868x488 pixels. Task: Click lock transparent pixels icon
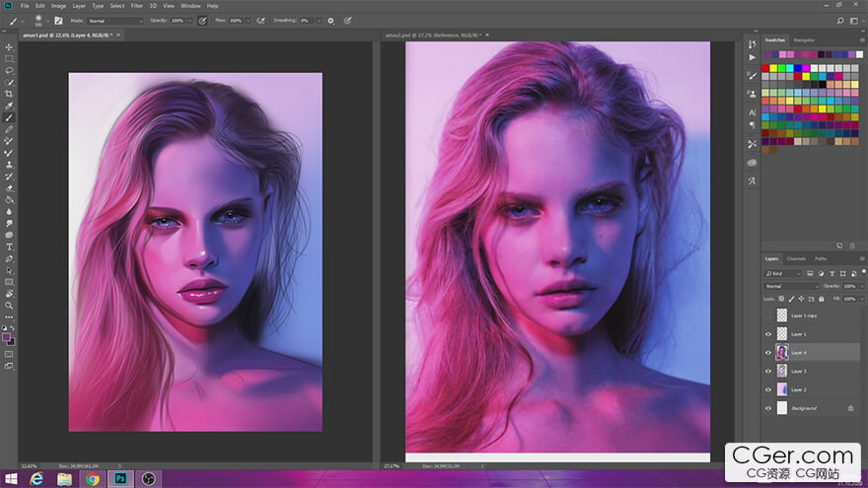point(781,299)
